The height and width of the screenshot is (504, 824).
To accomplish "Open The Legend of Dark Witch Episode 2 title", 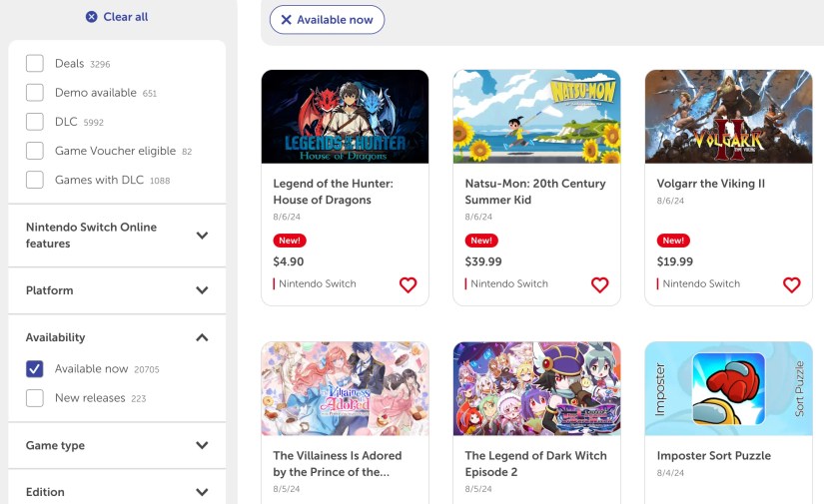I will 535,463.
